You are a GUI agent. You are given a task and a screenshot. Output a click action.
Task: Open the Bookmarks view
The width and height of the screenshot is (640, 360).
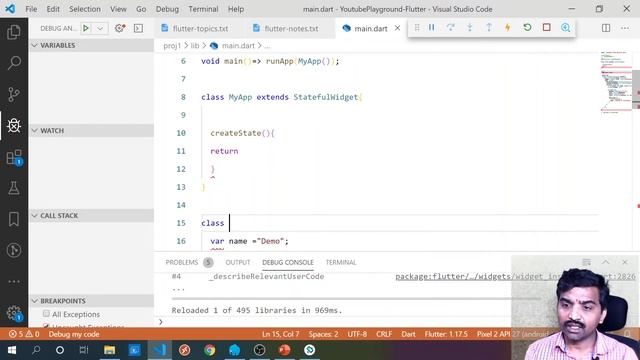point(14,219)
